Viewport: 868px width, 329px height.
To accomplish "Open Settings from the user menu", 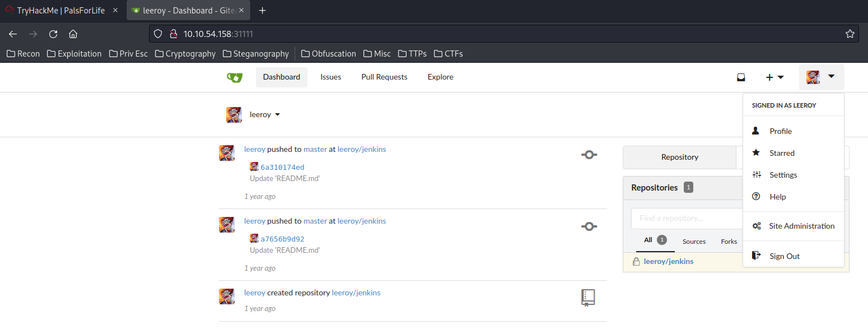I will tap(793, 175).
